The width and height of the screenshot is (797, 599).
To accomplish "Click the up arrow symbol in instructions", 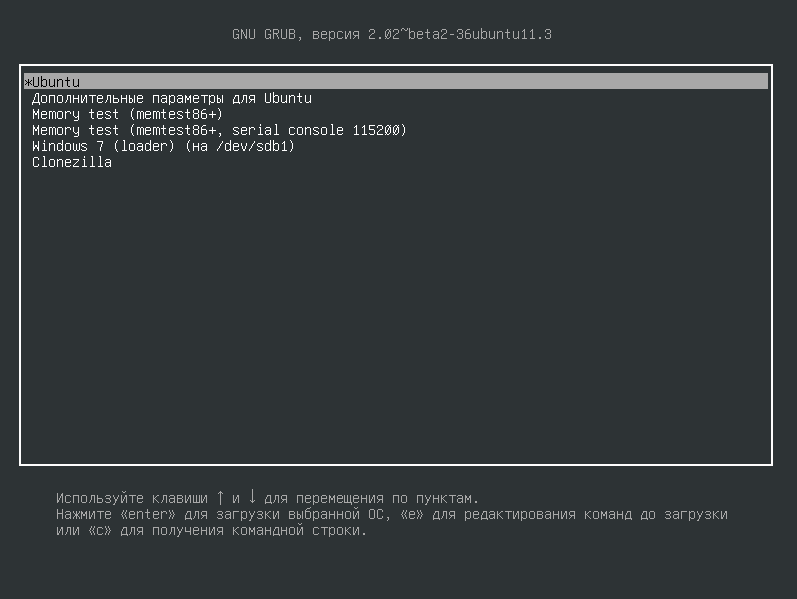I will [x=220, y=497].
